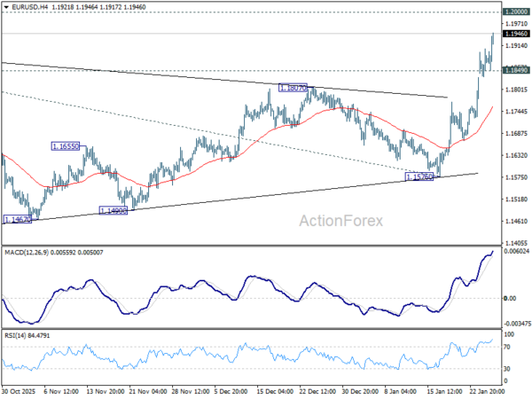532x399 pixels.
Task: Click the RSI(14) 84.4791 indicator label
Action: [27, 335]
